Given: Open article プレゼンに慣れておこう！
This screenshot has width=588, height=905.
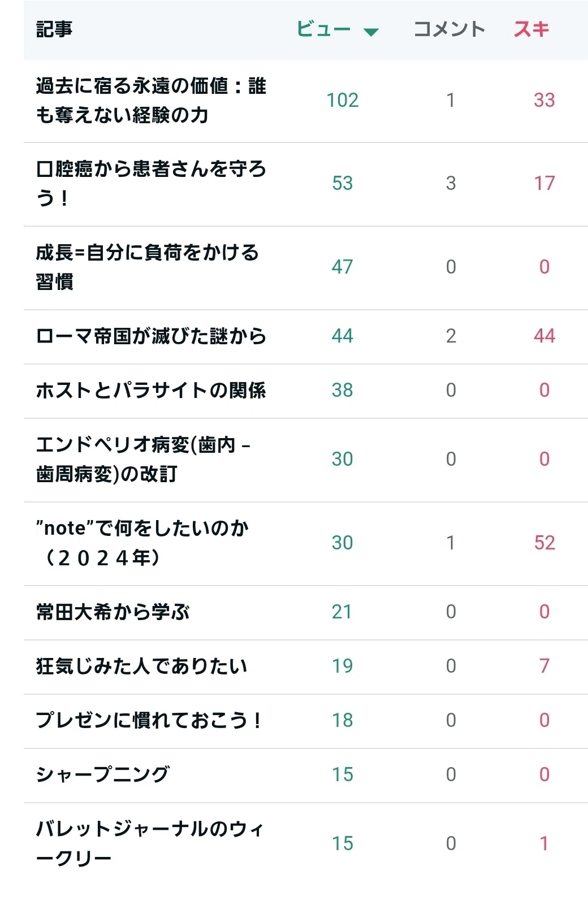Looking at the screenshot, I should pyautogui.click(x=149, y=721).
